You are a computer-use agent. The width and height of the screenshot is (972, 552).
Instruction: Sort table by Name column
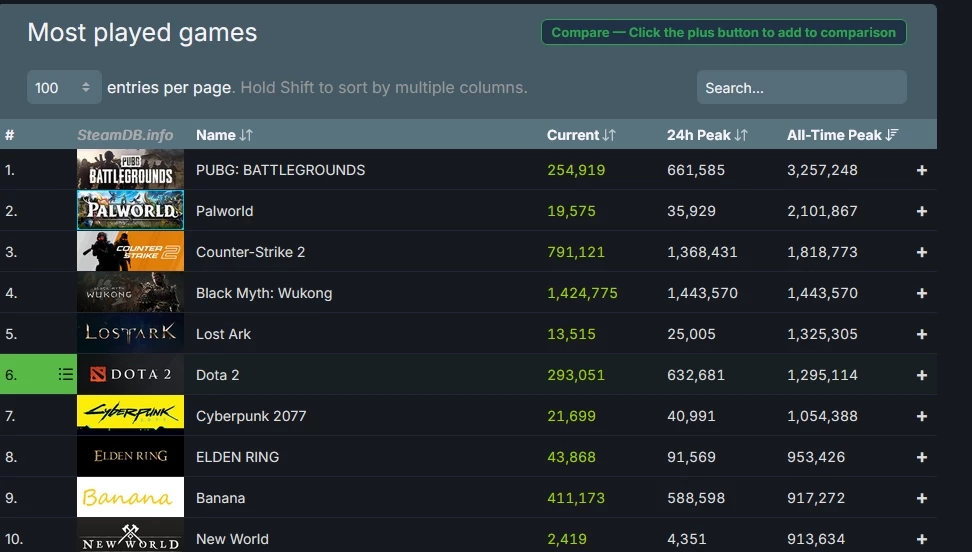coord(224,135)
